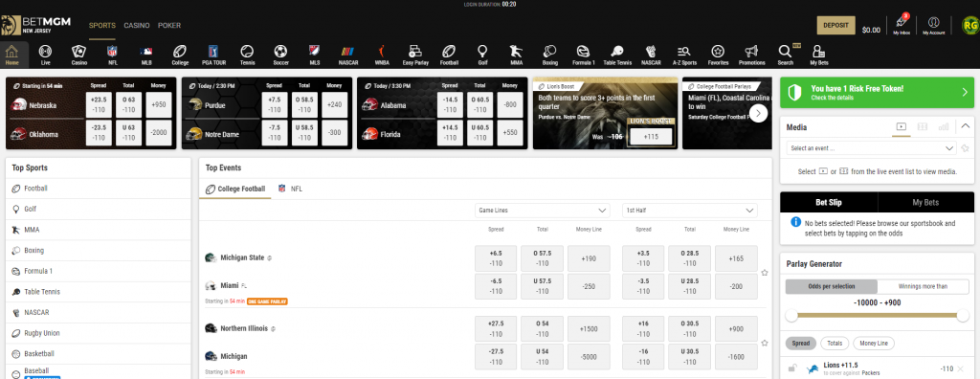Toggle Odds per selection option

click(x=832, y=286)
